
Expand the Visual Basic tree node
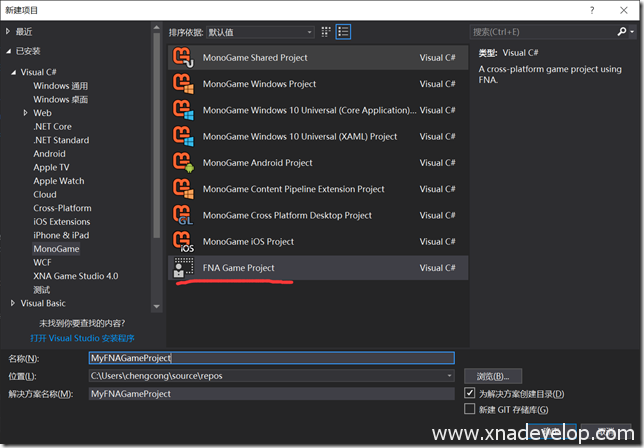point(12,303)
